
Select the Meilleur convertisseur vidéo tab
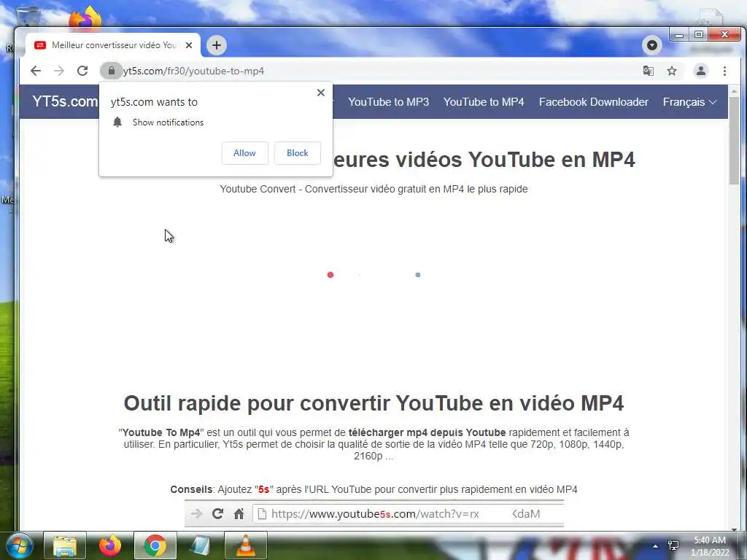[113, 45]
